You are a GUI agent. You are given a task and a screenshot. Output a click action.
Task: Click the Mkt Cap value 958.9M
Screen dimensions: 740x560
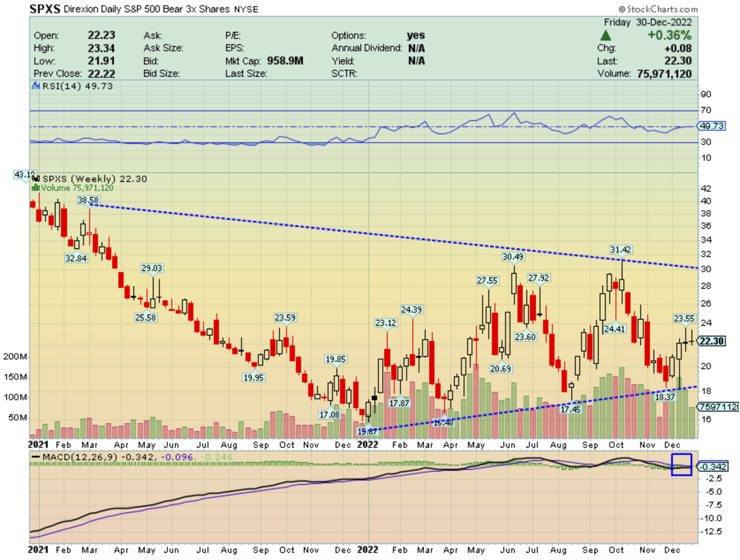(285, 61)
